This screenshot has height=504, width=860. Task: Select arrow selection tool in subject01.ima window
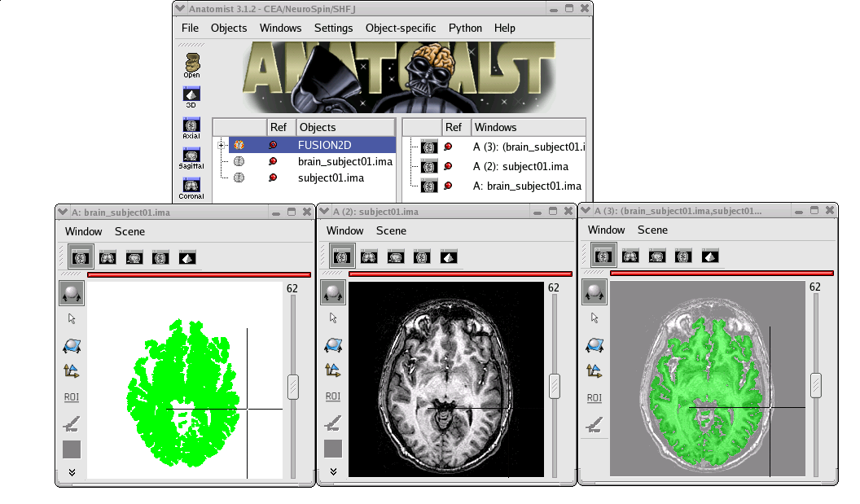click(333, 318)
